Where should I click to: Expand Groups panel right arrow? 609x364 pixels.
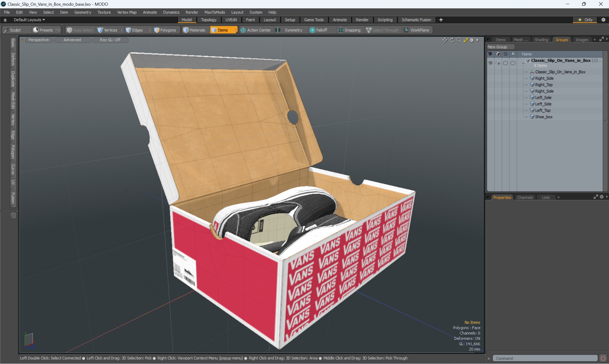607,39
